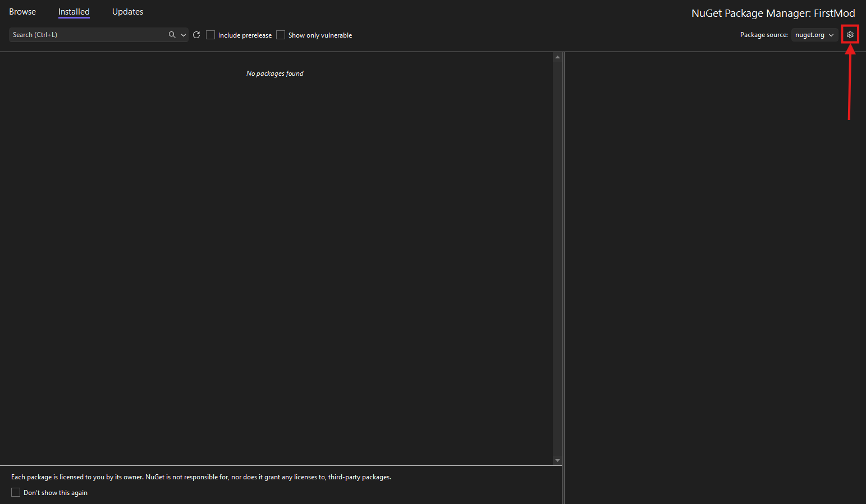Focus the Search (Ctrl+L) input field
Screen dimensions: 866x504
tap(87, 35)
